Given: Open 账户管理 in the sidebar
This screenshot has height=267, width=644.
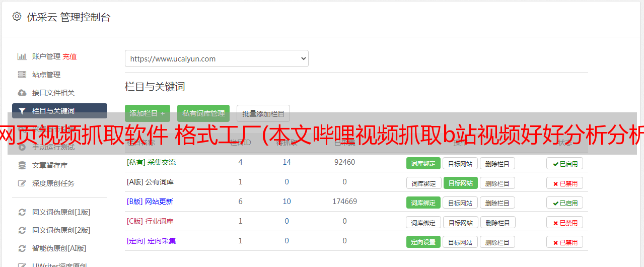Looking at the screenshot, I should (x=46, y=56).
